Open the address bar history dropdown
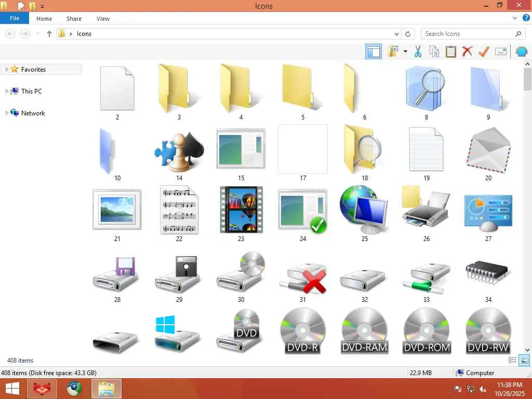The height and width of the screenshot is (399, 532). click(396, 34)
